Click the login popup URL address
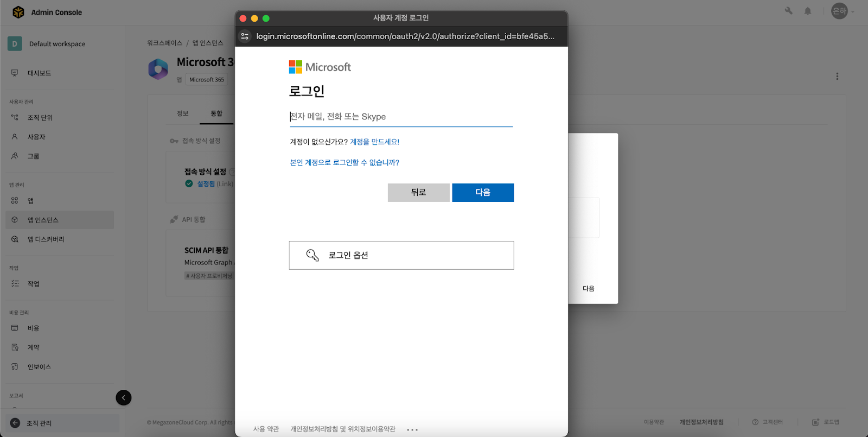Image resolution: width=868 pixels, height=437 pixels. click(x=405, y=36)
